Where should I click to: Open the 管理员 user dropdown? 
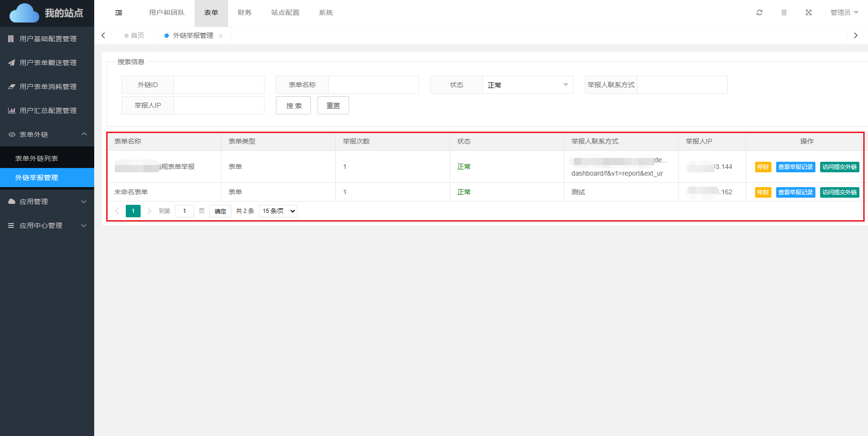(x=844, y=12)
